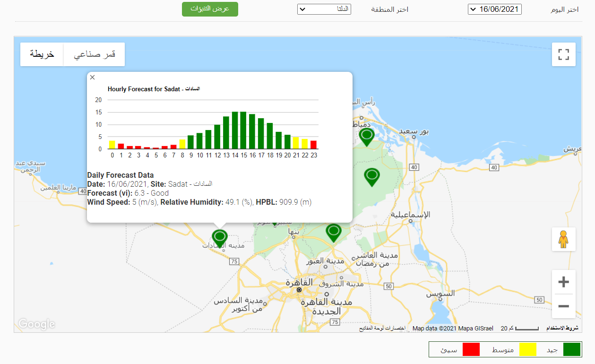Click the marker south of Damietta
This screenshot has height=364, width=595.
[x=372, y=176]
